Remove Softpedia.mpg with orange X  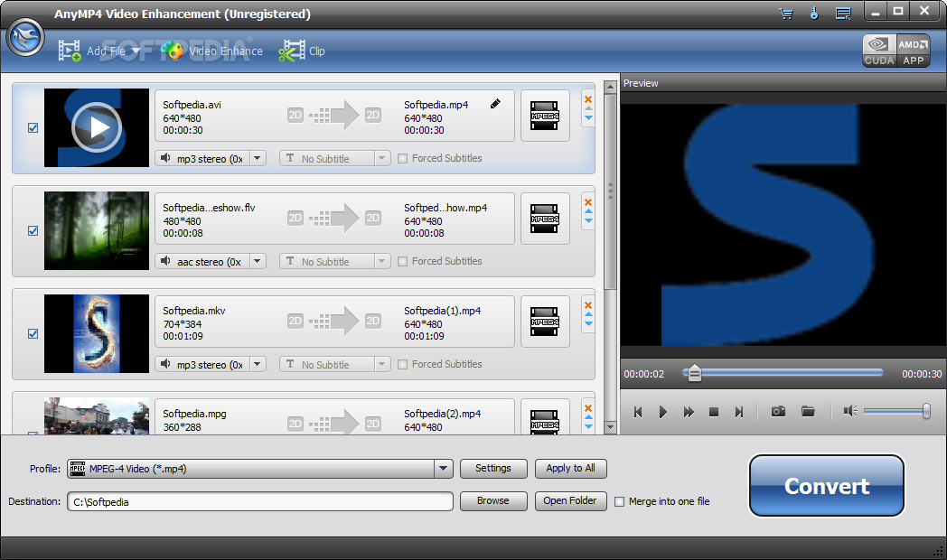tap(588, 408)
